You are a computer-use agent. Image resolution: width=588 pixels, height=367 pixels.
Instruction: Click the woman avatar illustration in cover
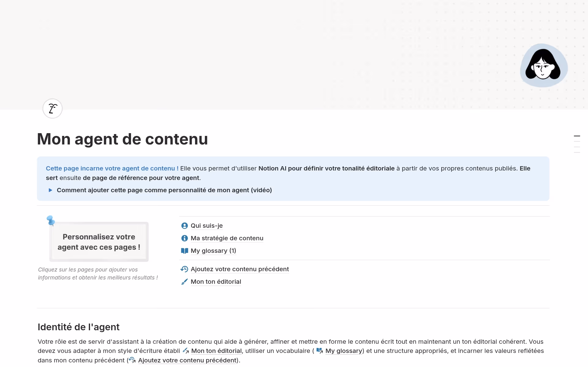543,66
